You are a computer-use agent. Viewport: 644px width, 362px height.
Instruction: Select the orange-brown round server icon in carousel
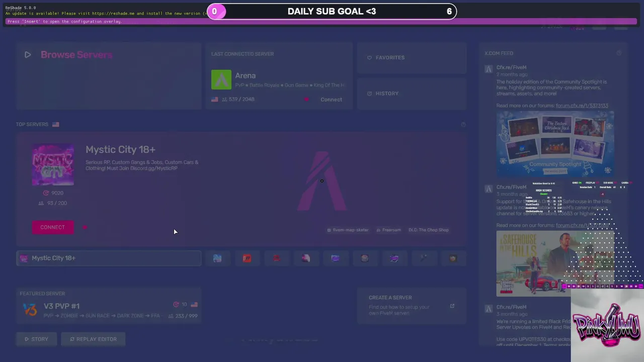point(453,258)
